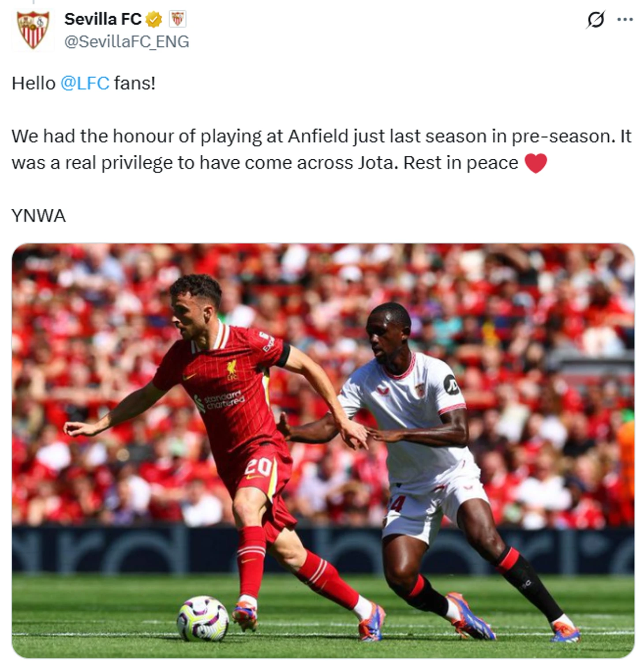Open the Sevilla FC profile avatar
The width and height of the screenshot is (644, 661).
coord(33,30)
